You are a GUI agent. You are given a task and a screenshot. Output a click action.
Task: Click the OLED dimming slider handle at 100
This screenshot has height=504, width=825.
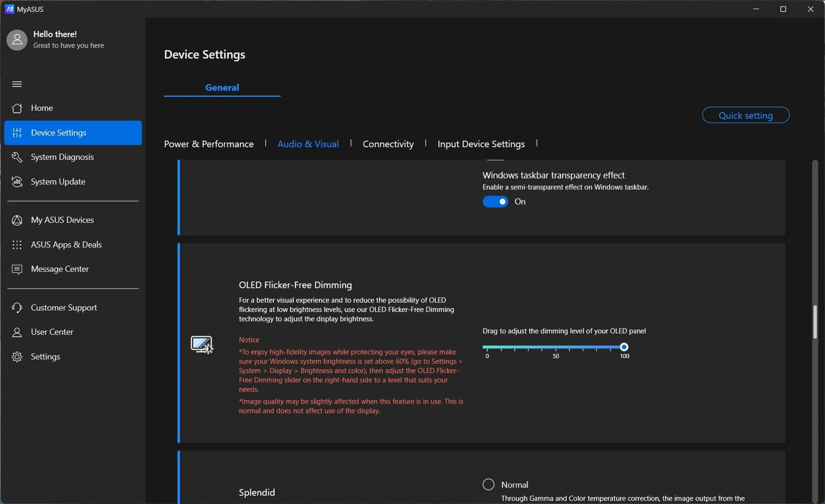(624, 347)
